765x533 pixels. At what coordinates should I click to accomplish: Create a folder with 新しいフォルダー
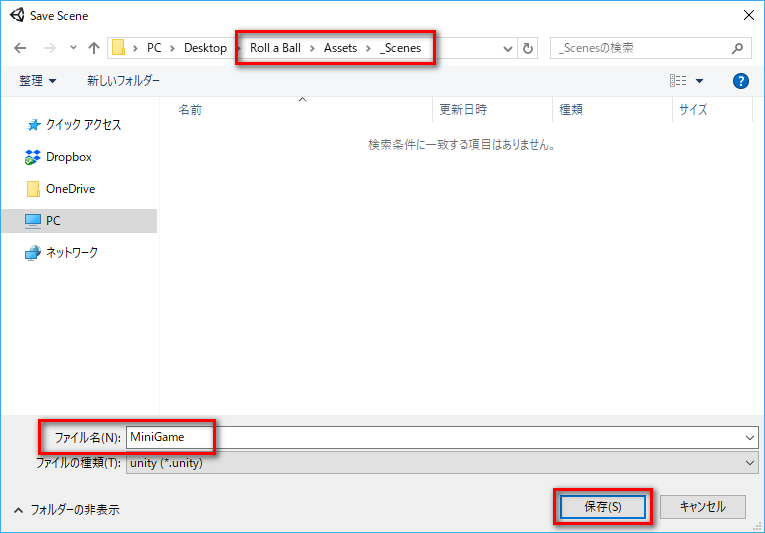[123, 81]
